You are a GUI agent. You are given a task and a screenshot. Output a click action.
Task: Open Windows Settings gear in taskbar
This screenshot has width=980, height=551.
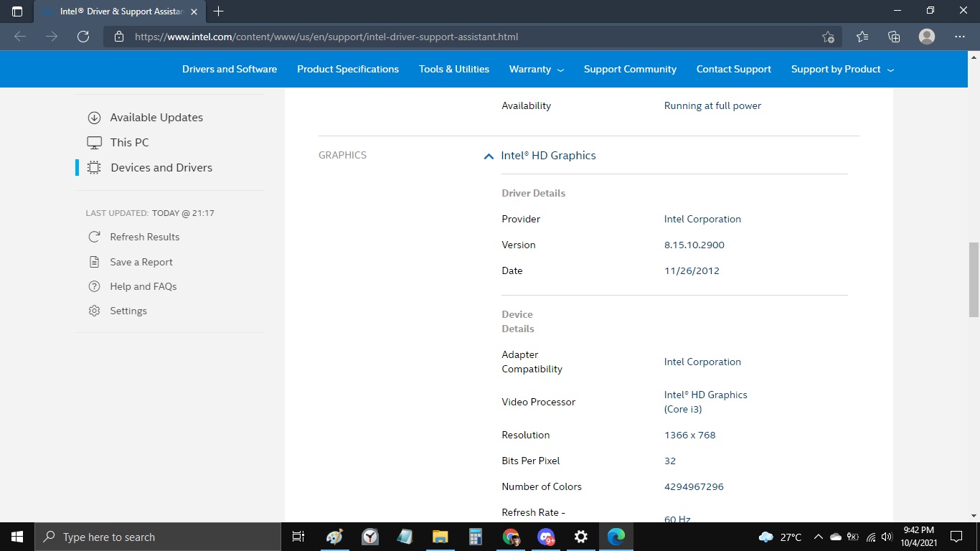pyautogui.click(x=581, y=537)
